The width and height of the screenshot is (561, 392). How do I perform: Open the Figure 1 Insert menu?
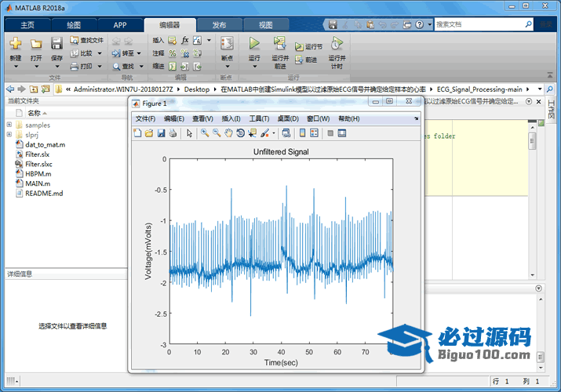click(x=231, y=118)
